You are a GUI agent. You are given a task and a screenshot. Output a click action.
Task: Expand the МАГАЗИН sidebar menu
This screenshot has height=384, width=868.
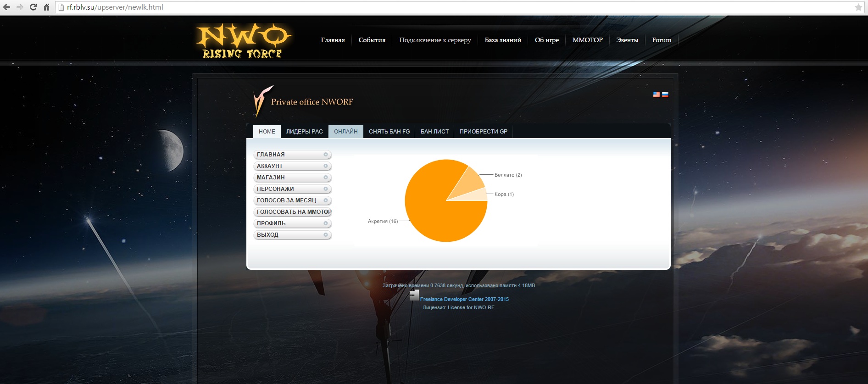pyautogui.click(x=292, y=178)
